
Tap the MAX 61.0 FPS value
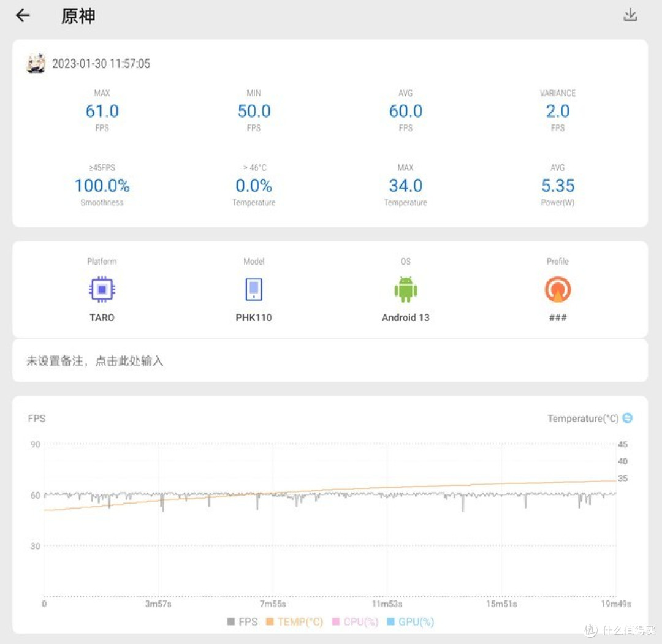pos(102,111)
